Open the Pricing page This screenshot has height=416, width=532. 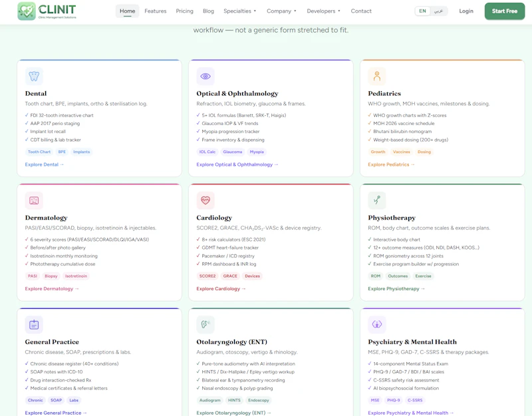tap(185, 11)
